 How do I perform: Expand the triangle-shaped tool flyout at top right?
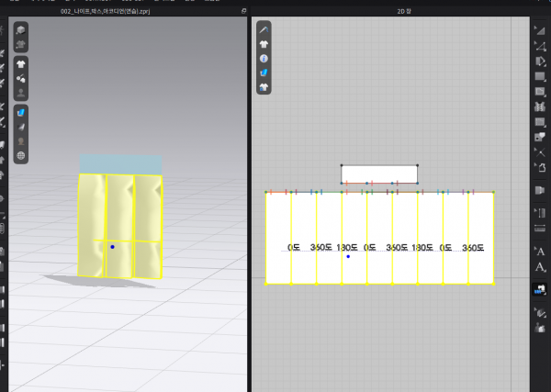pos(540,30)
